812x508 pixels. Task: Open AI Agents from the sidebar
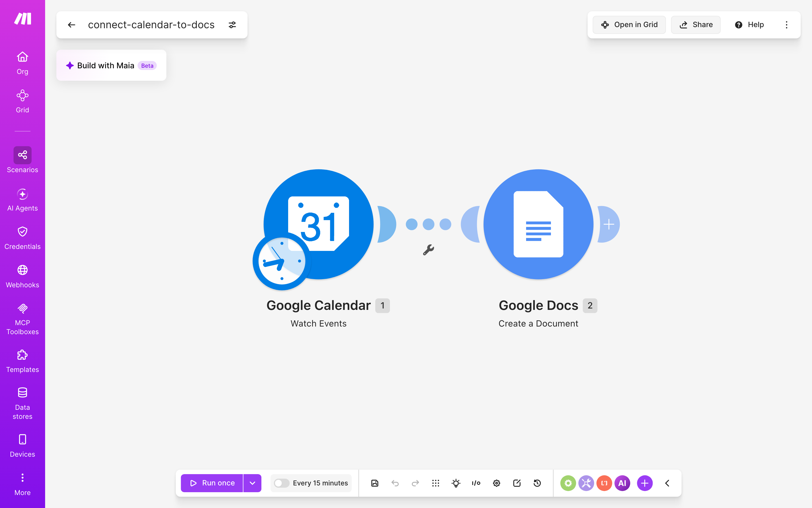(23, 200)
